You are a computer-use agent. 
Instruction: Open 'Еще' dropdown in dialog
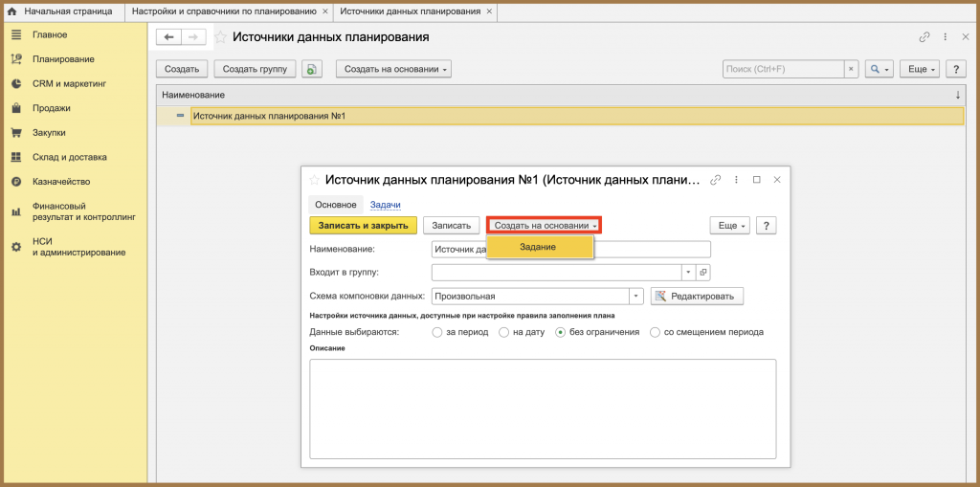730,226
